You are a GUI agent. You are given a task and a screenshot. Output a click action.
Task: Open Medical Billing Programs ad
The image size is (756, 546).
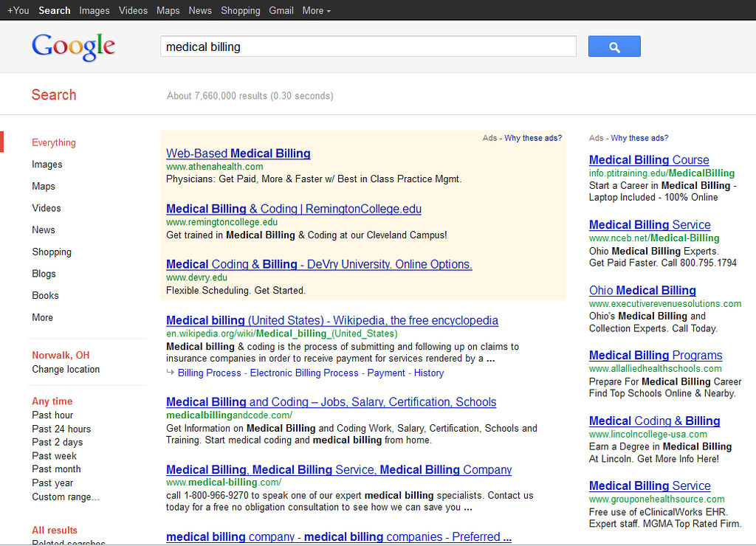656,356
